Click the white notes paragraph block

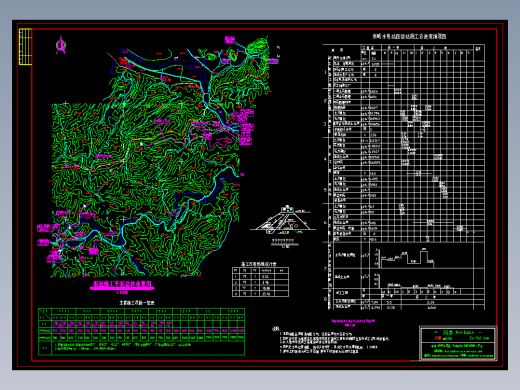point(330,340)
